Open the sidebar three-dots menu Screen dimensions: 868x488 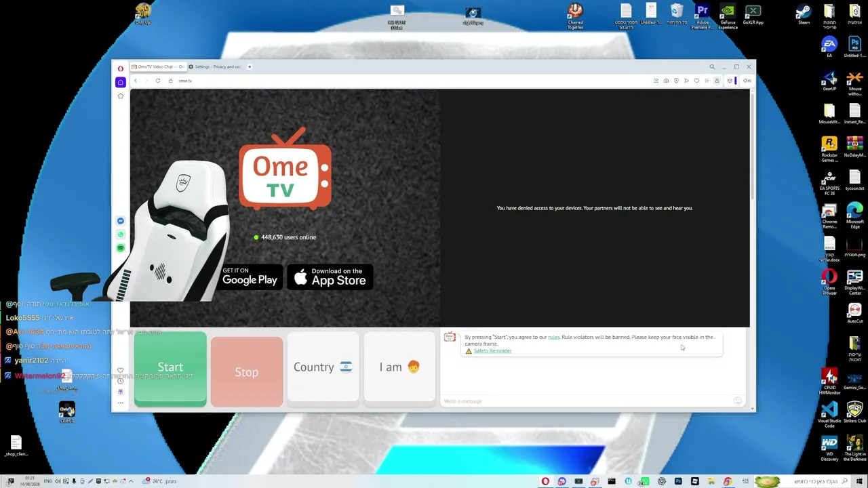tap(121, 403)
